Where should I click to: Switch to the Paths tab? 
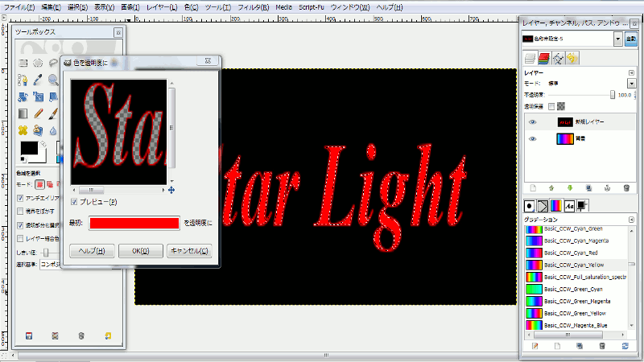point(558,58)
